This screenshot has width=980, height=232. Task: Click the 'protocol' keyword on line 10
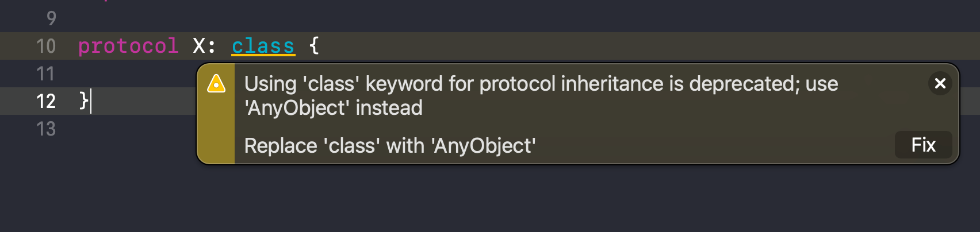pos(128,46)
